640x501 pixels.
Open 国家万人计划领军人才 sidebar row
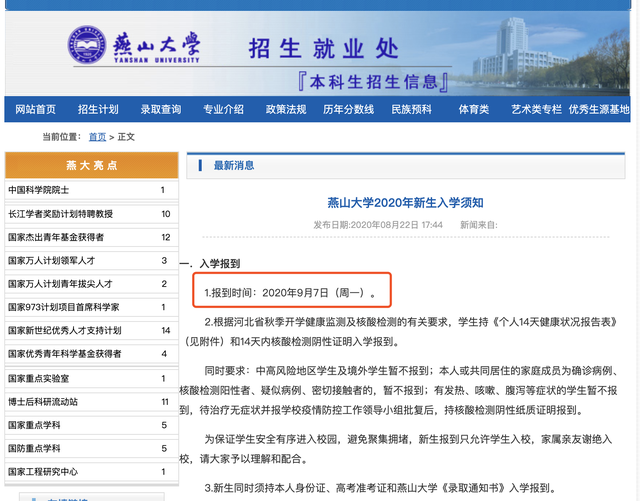tap(92, 260)
